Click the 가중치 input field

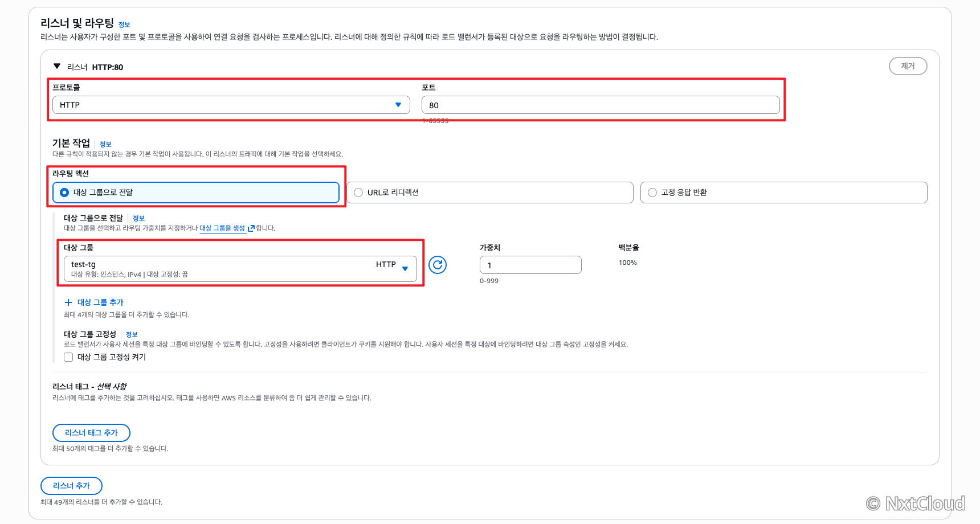click(x=530, y=265)
